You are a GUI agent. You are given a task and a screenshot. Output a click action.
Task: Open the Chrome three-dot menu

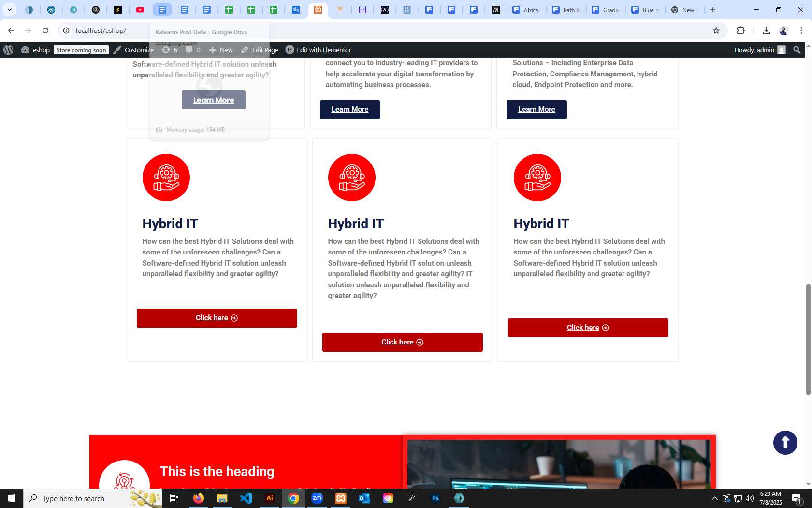point(801,30)
